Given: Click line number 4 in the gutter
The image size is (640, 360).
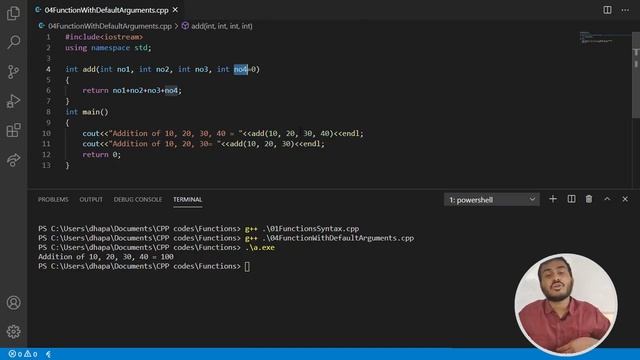Looking at the screenshot, I should [48, 69].
